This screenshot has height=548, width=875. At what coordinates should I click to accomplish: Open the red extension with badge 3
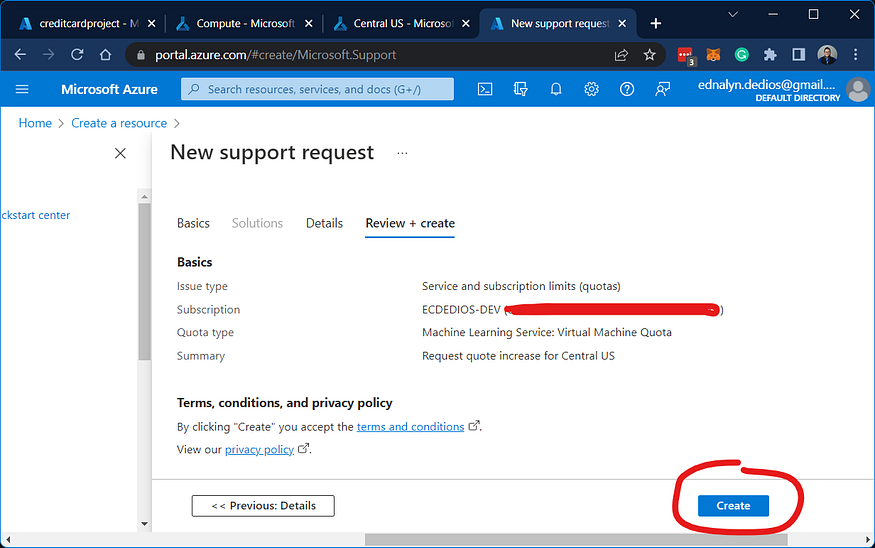tap(686, 56)
